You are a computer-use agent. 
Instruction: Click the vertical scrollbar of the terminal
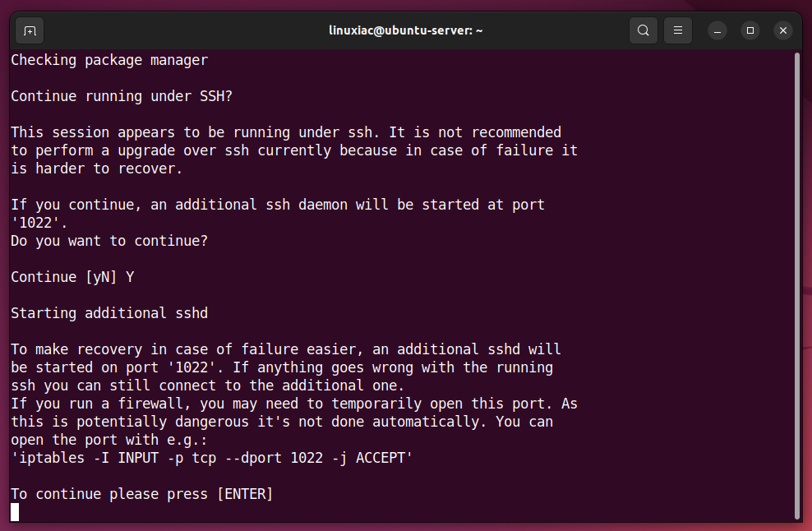coord(796,285)
